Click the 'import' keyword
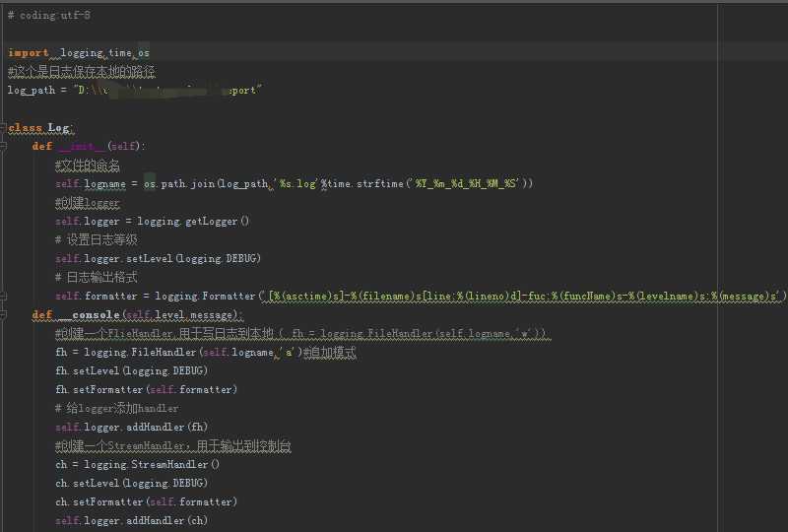 [29, 53]
